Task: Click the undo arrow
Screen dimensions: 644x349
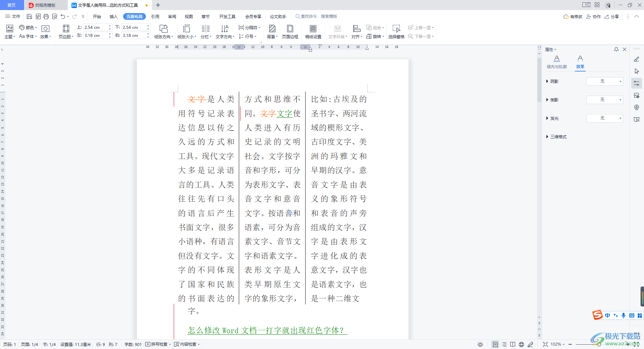Action: [x=63, y=16]
